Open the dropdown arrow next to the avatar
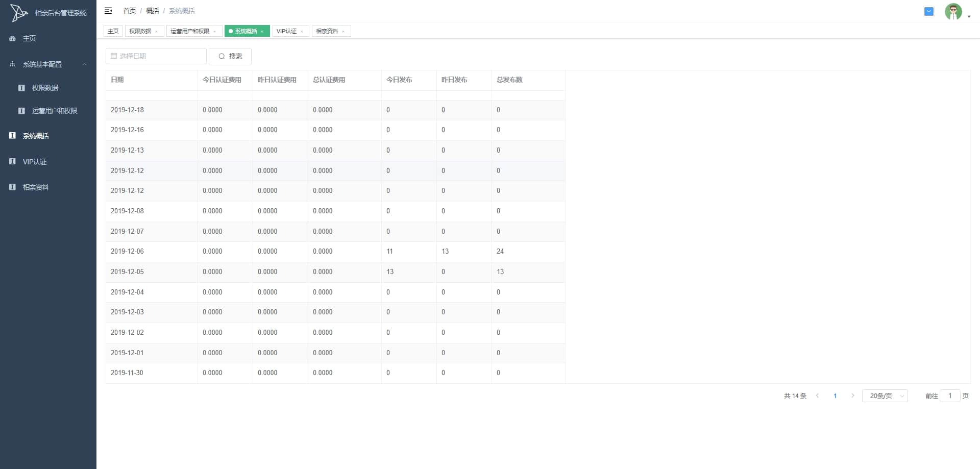This screenshot has width=980, height=469. point(969,17)
